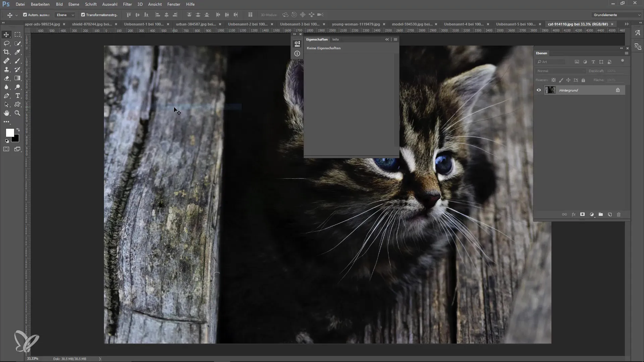The height and width of the screenshot is (362, 644).
Task: Select the Pen tool
Action: coord(6,96)
